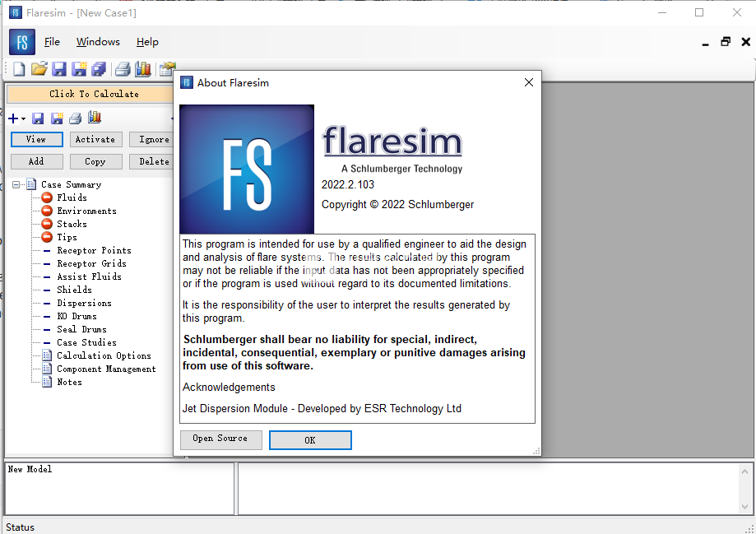Viewport: 756px width, 534px height.
Task: Click the document icon beside Case Summary
Action: (31, 184)
